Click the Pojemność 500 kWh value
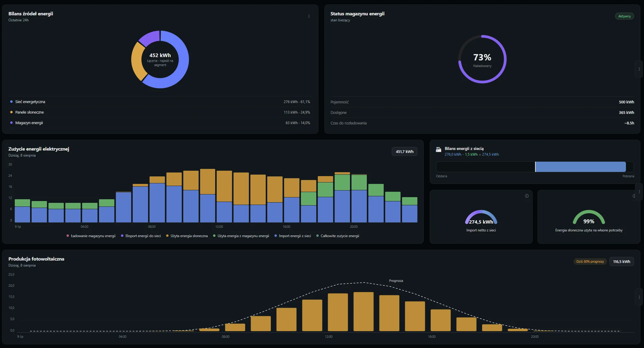The height and width of the screenshot is (348, 644). [x=626, y=102]
